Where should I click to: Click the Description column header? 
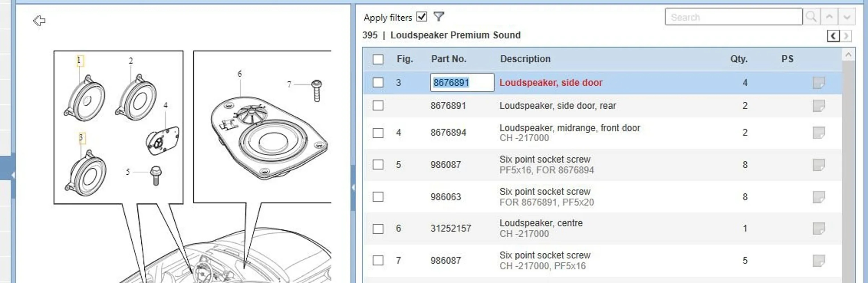tap(525, 59)
